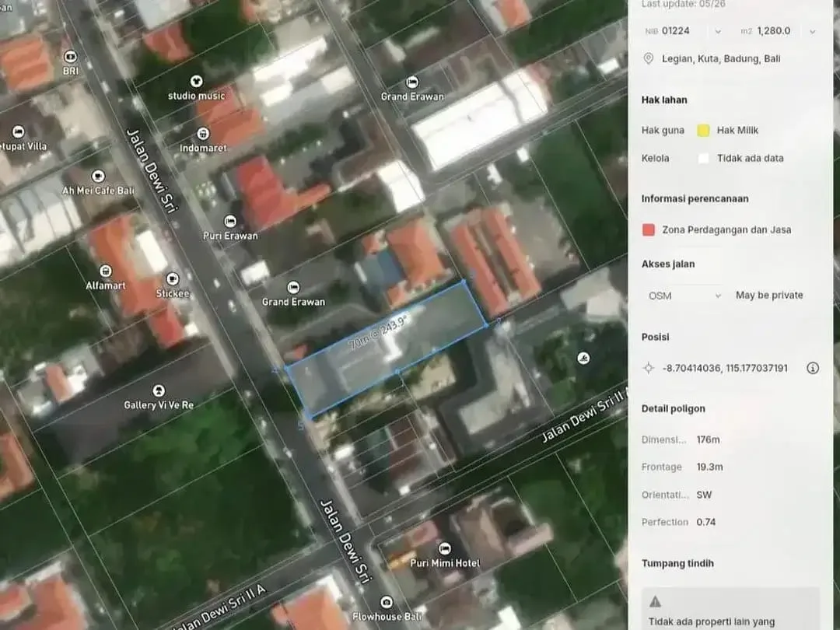The width and height of the screenshot is (840, 630).
Task: Click the Detail poligon heading
Action: pos(674,409)
